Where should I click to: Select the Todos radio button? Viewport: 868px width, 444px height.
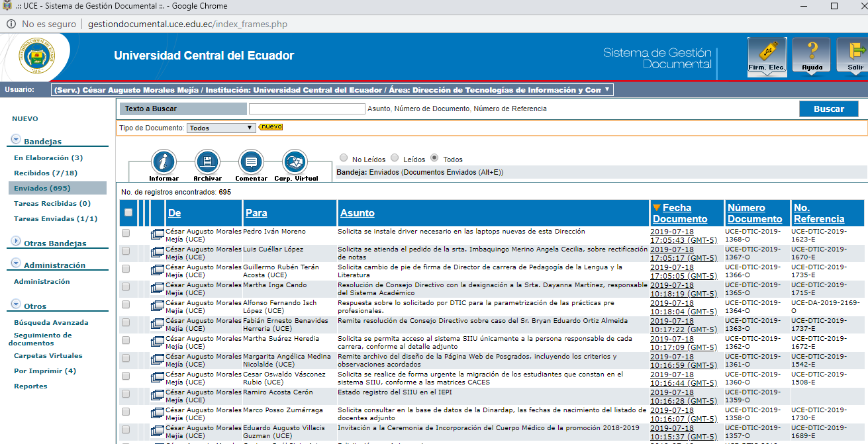[434, 158]
